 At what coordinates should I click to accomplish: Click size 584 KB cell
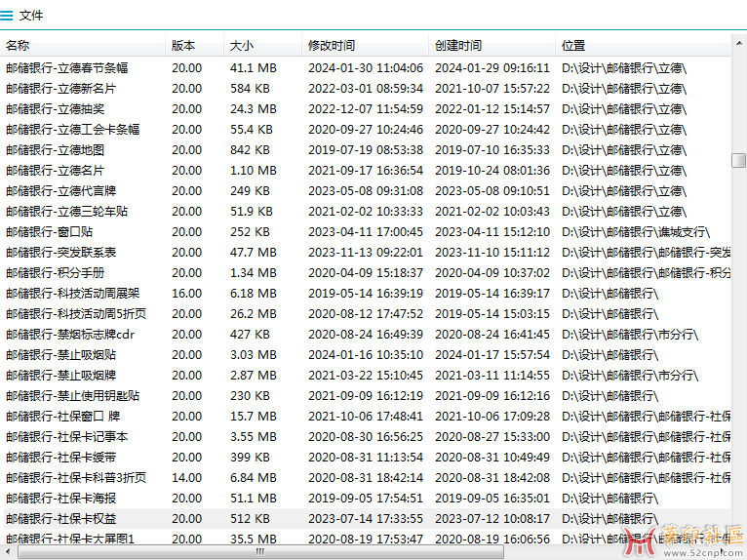(x=250, y=89)
